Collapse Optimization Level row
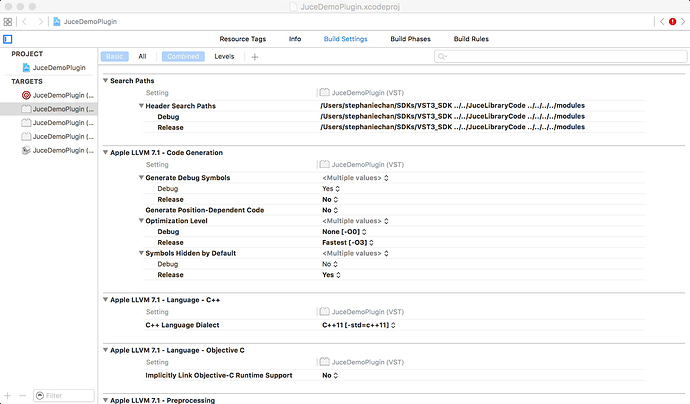 141,220
